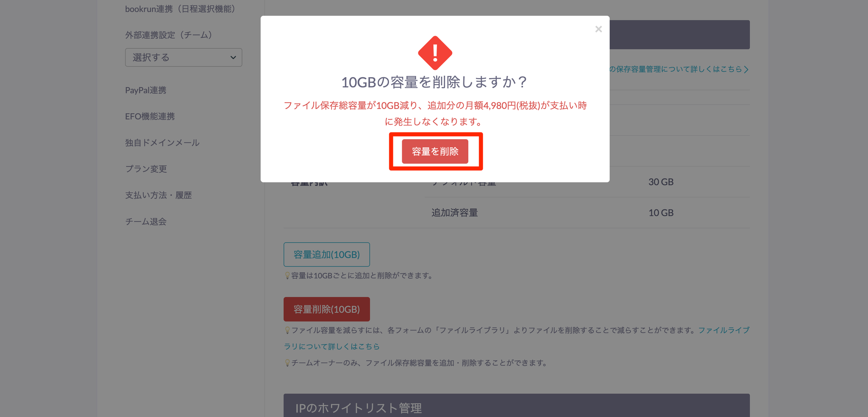868x417 pixels.
Task: Click the 容量削除(10GB) red button
Action: pos(327,309)
